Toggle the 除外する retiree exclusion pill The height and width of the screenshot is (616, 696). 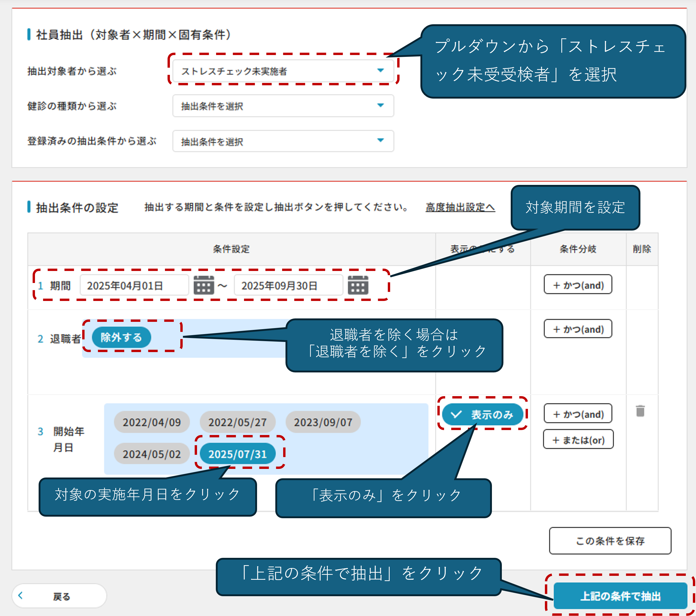click(x=121, y=337)
